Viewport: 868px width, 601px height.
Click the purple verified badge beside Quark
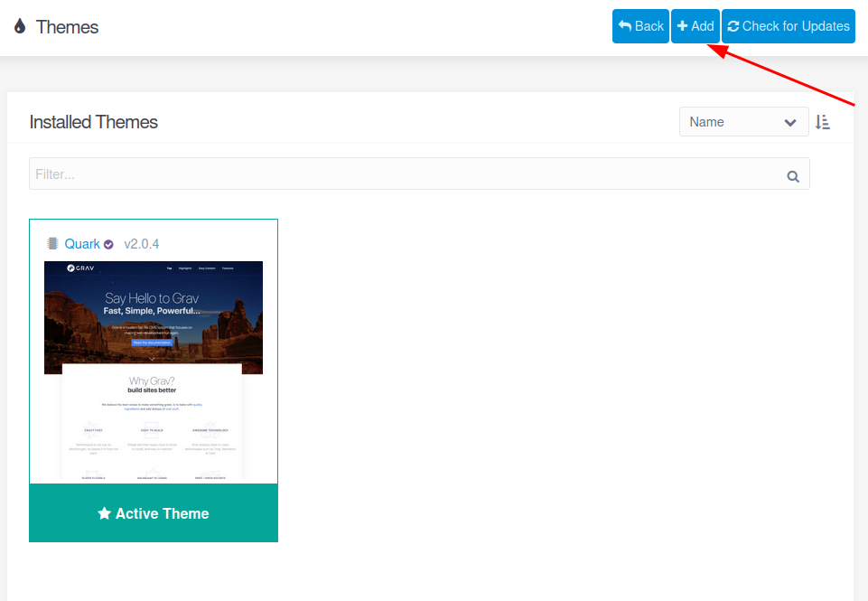108,244
